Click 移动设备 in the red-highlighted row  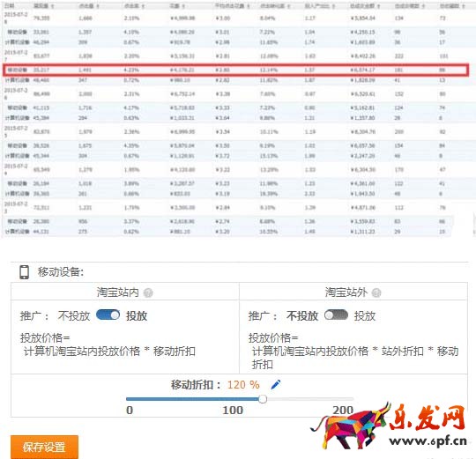click(18, 70)
